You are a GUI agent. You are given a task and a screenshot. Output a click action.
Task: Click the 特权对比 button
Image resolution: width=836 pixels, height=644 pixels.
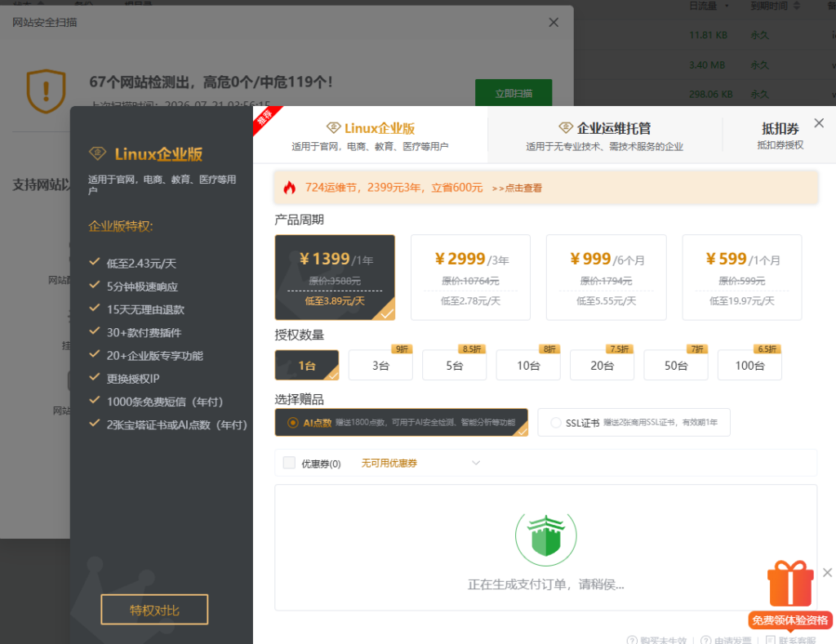[x=154, y=610]
